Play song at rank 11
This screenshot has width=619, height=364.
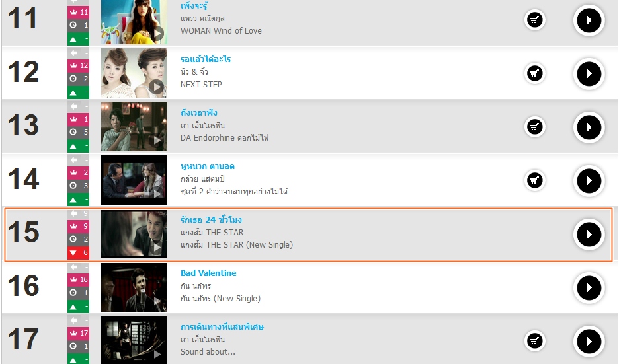coord(589,20)
